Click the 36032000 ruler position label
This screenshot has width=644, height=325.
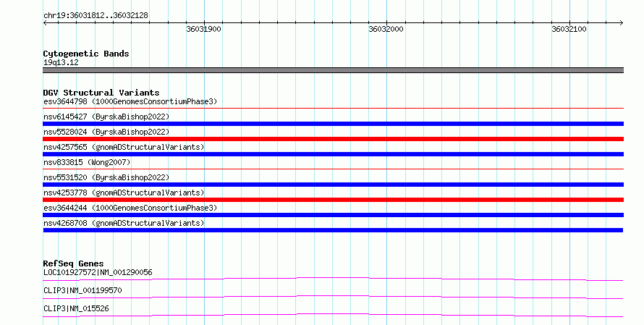[386, 29]
